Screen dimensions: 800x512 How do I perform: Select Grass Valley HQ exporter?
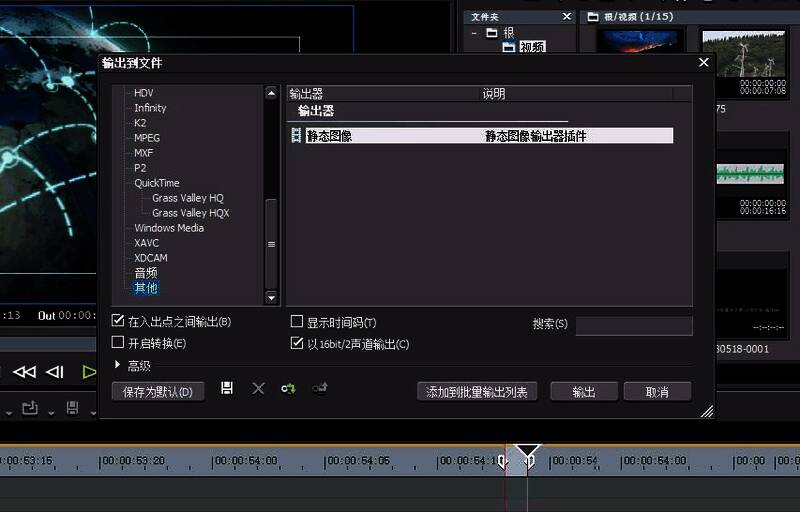[188, 198]
